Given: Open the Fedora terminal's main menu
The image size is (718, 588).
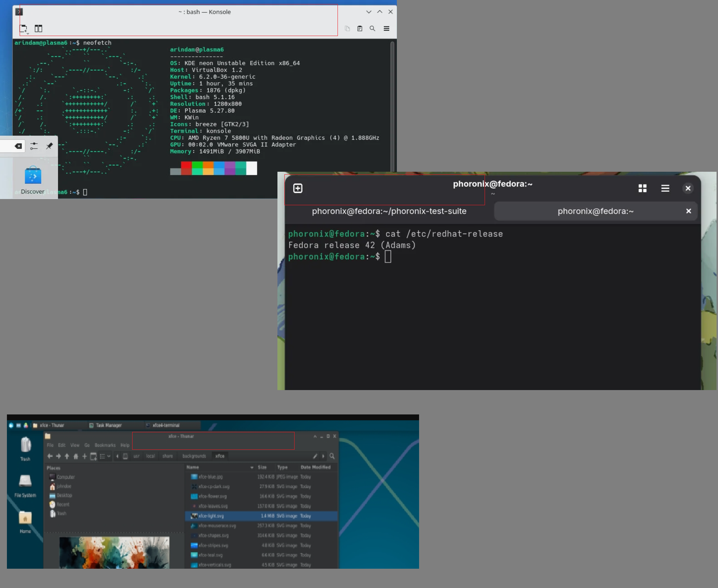Looking at the screenshot, I should (665, 188).
